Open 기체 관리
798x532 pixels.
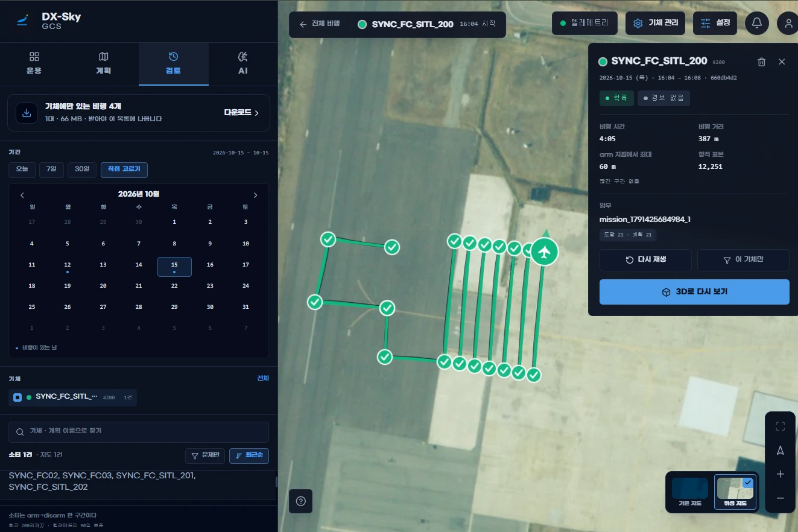pos(656,24)
